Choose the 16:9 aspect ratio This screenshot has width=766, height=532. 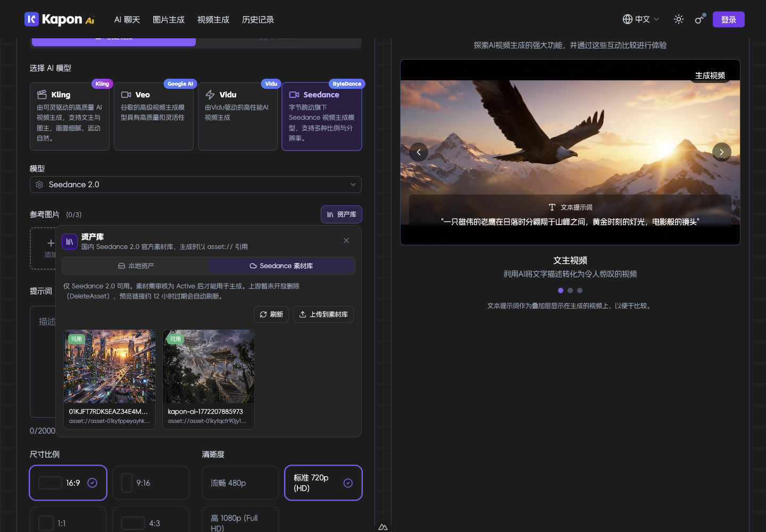pos(68,483)
